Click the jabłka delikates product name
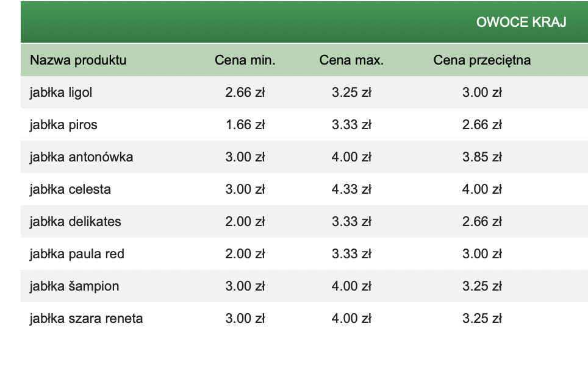The width and height of the screenshot is (588, 385). [76, 221]
